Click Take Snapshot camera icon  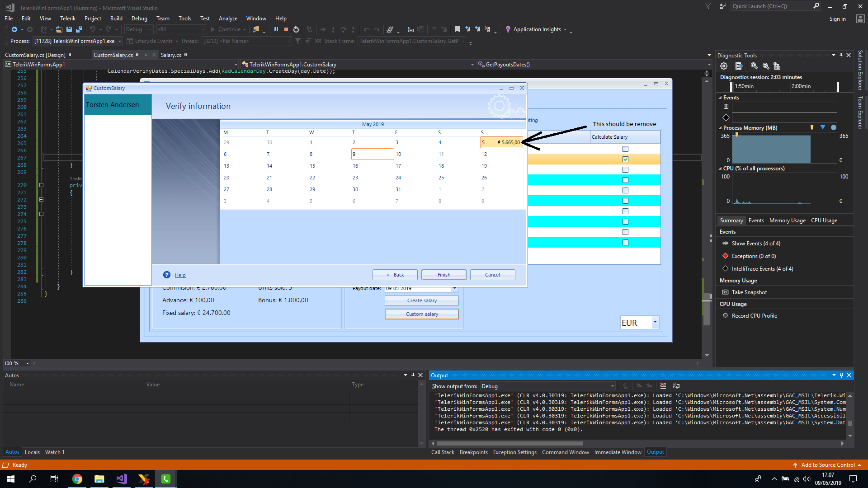tap(726, 292)
